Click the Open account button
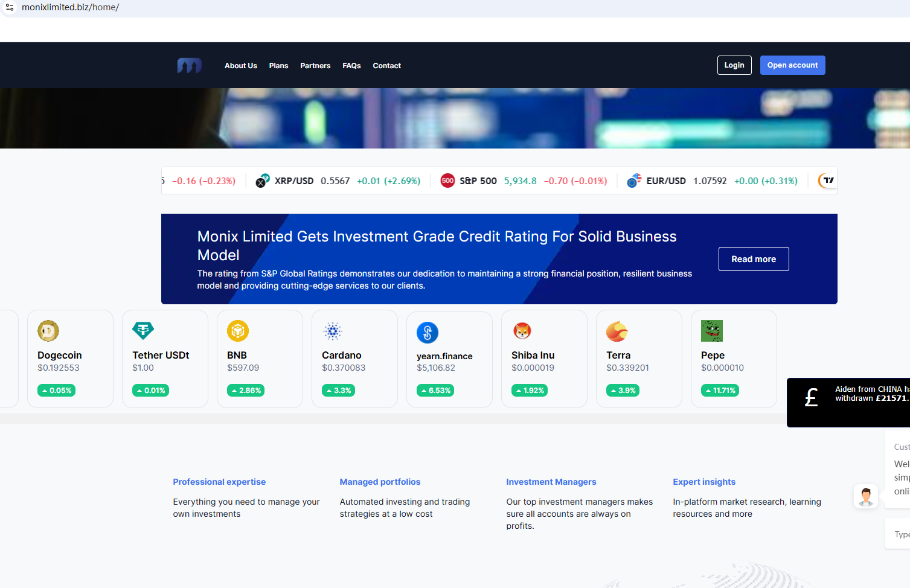 pyautogui.click(x=792, y=65)
